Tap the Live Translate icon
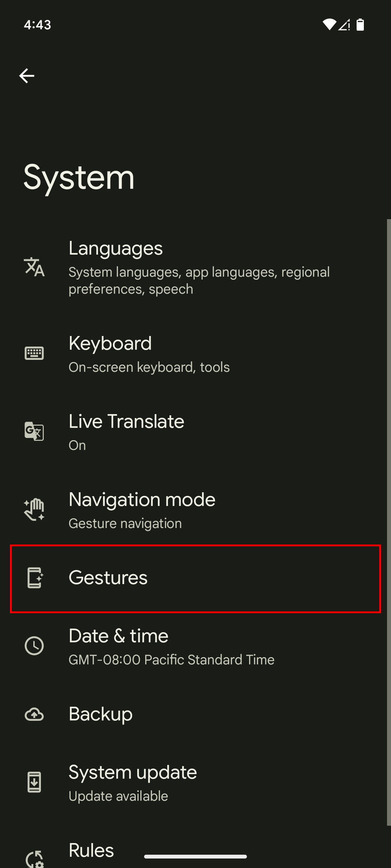The image size is (391, 868). [x=34, y=431]
